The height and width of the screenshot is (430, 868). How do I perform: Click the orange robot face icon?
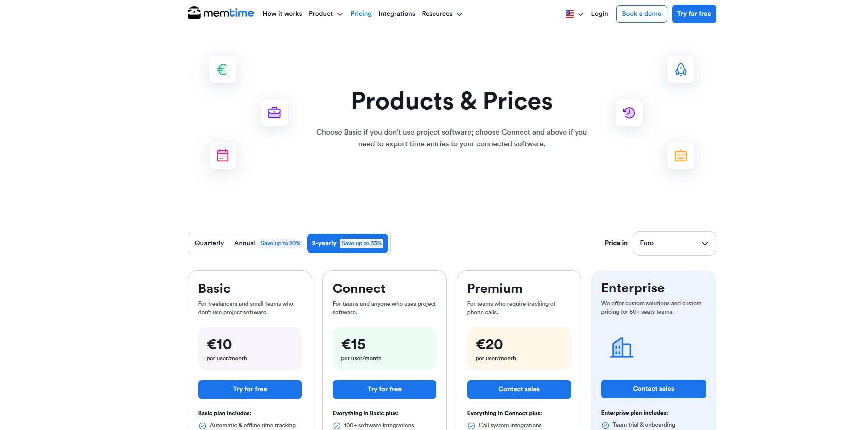coord(681,156)
